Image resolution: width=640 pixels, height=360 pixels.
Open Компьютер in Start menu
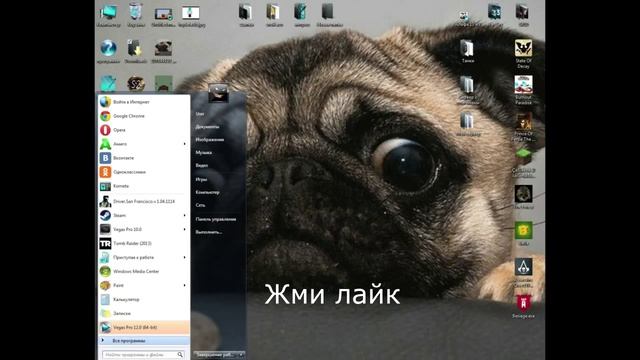(207, 192)
